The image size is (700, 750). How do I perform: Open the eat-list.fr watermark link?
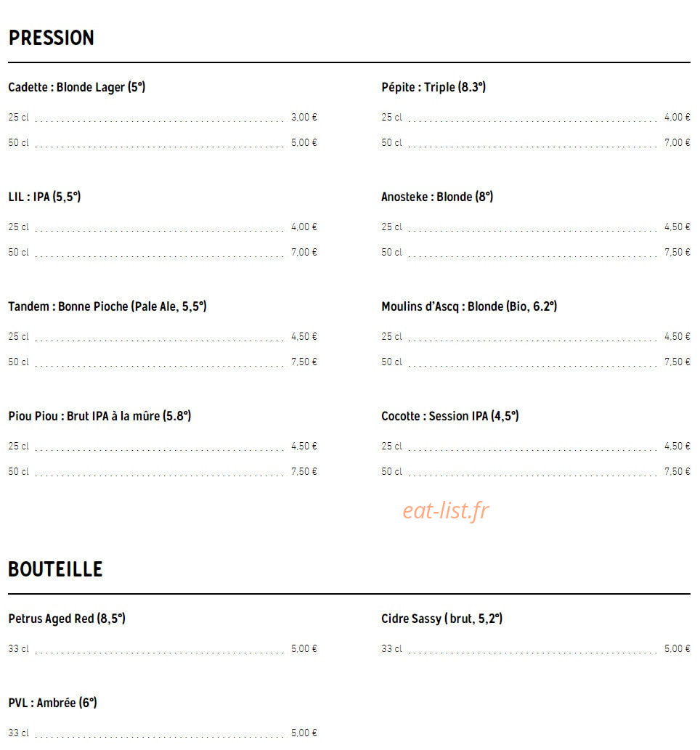point(445,510)
